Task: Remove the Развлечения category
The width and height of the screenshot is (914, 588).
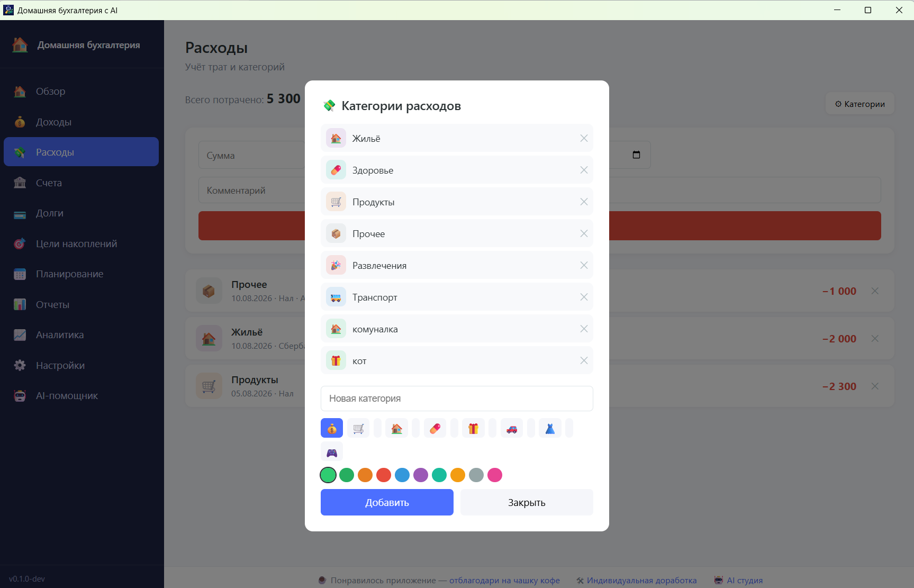Action: 584,265
